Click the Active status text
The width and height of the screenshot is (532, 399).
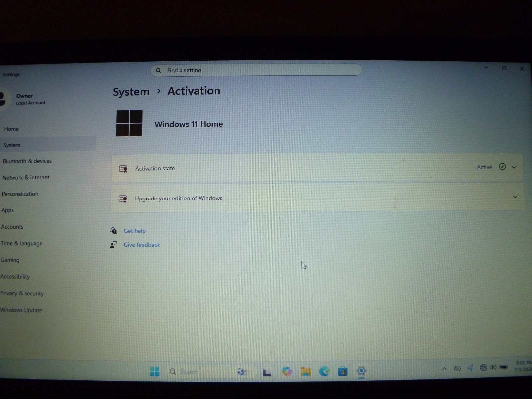pos(484,167)
